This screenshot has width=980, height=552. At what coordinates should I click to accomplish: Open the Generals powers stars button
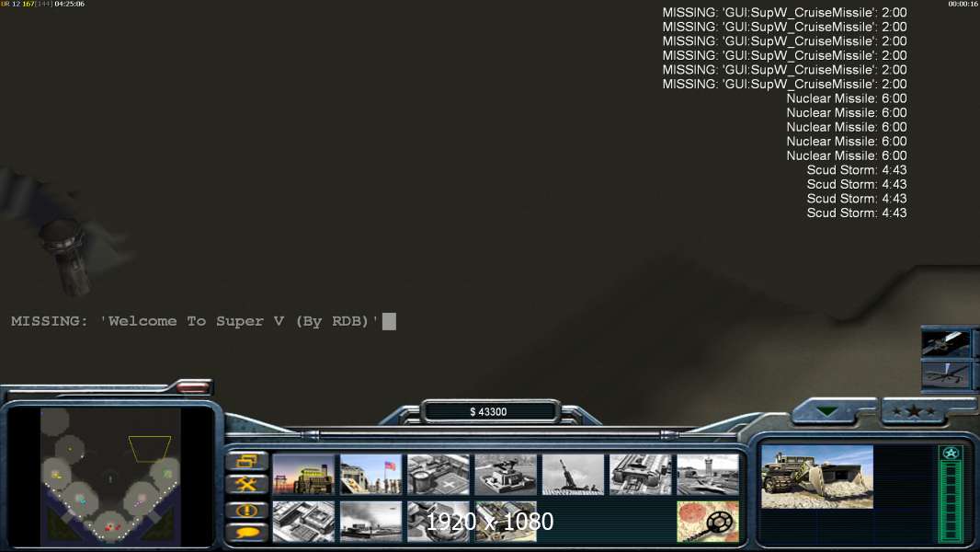tap(915, 411)
